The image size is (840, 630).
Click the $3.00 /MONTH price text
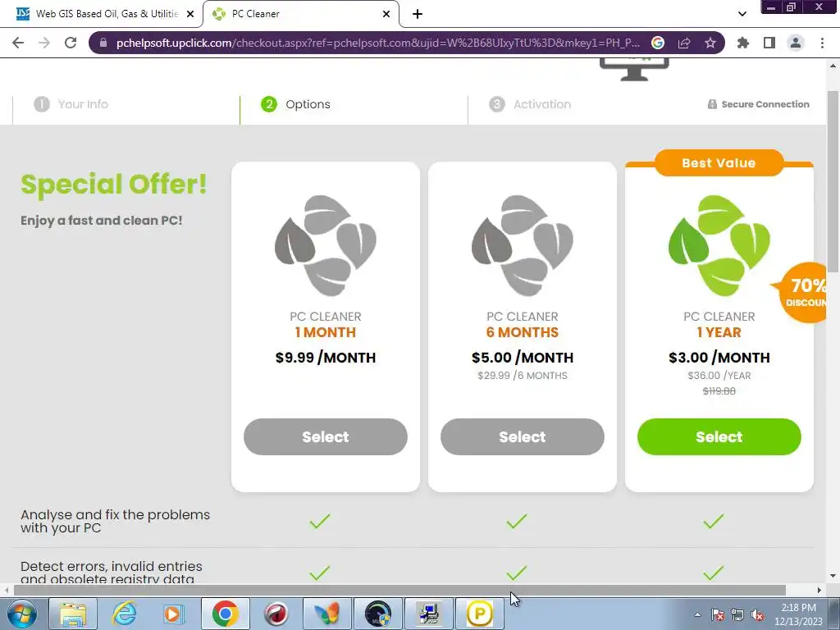coord(719,358)
